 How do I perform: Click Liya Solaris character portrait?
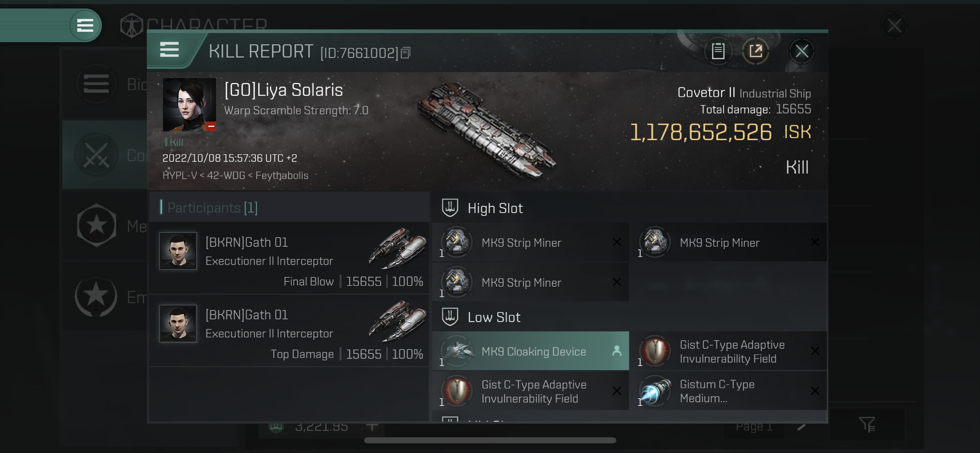[x=189, y=105]
